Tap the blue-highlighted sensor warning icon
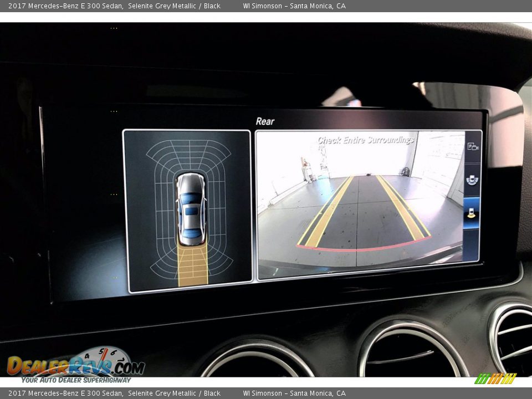Image resolution: width=532 pixels, height=399 pixels. (472, 213)
